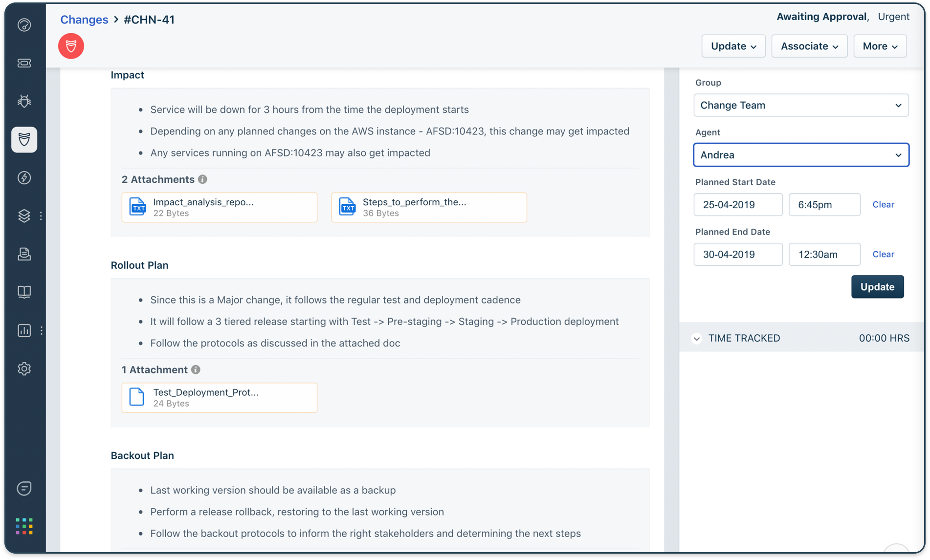Open the Problems module via bug icon
The width and height of the screenshot is (930, 560).
pyautogui.click(x=24, y=101)
